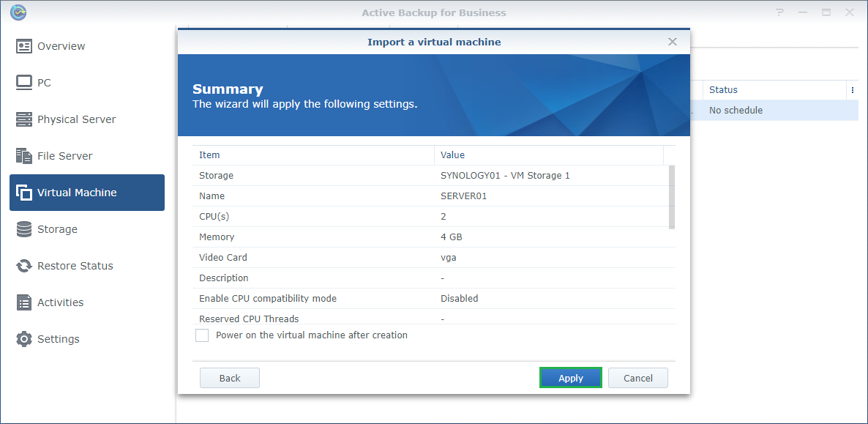Image resolution: width=868 pixels, height=424 pixels.
Task: Click the Storage database icon
Action: point(24,229)
